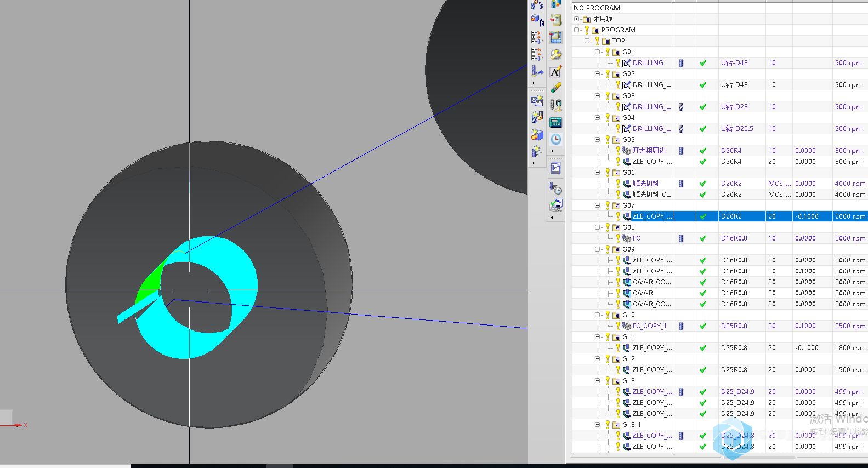This screenshot has width=868, height=468.
Task: Collapse the G05 group
Action: pos(598,140)
